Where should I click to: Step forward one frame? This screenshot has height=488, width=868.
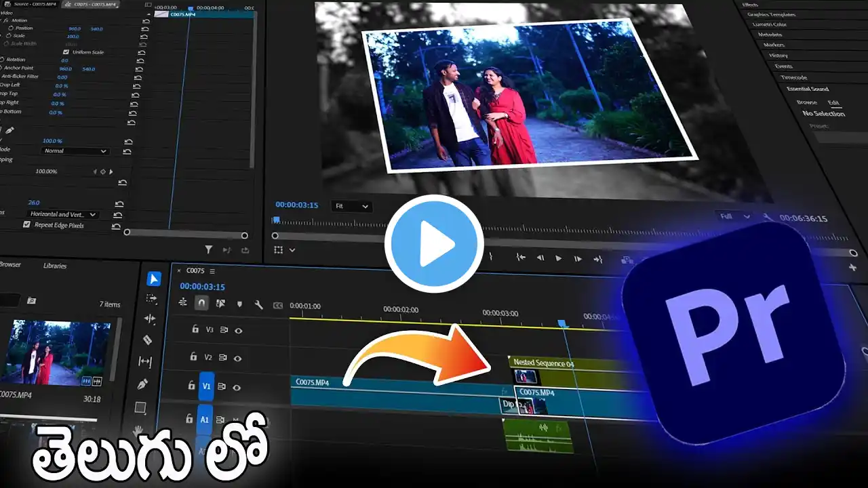[578, 259]
